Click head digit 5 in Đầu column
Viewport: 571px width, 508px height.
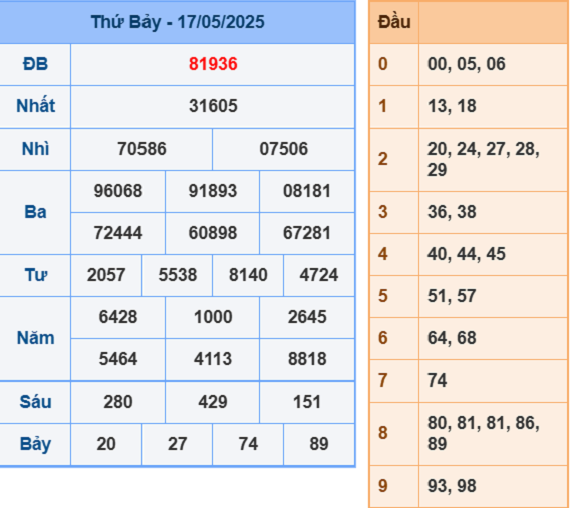(x=382, y=296)
